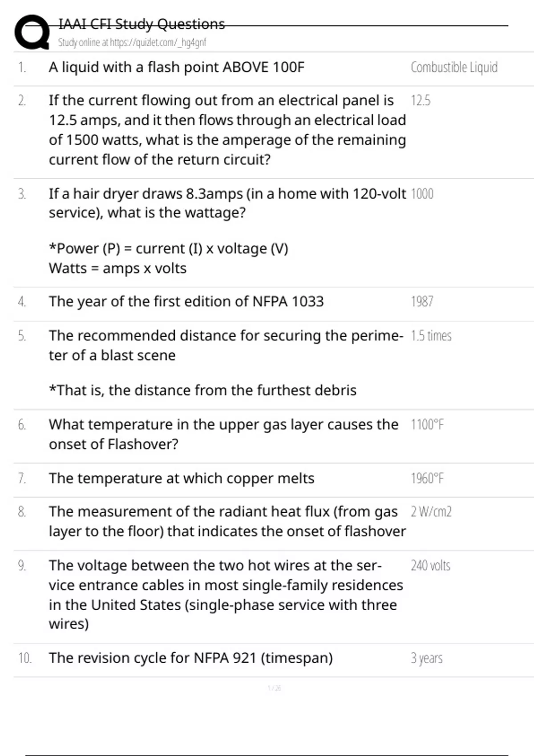This screenshot has width=534, height=756.
Task: Select the 240 volts answer
Action: (430, 566)
